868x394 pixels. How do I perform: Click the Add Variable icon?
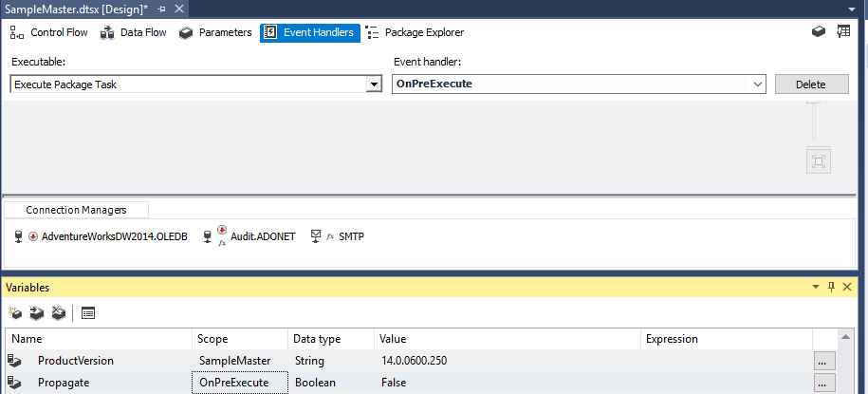[x=15, y=313]
